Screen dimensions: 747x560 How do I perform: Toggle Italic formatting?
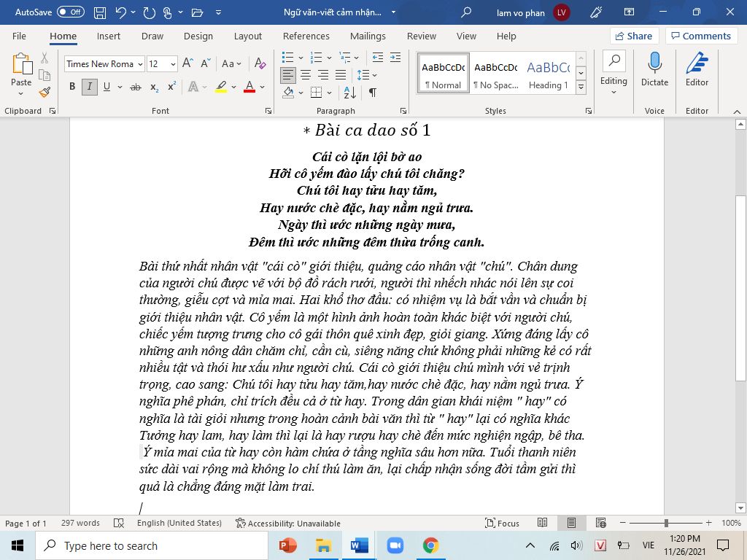point(89,87)
